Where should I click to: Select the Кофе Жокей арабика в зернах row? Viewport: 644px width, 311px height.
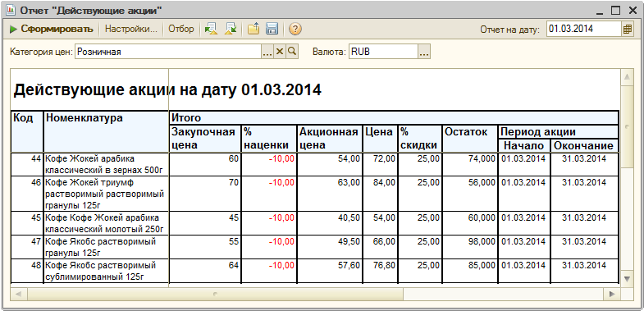click(x=314, y=164)
